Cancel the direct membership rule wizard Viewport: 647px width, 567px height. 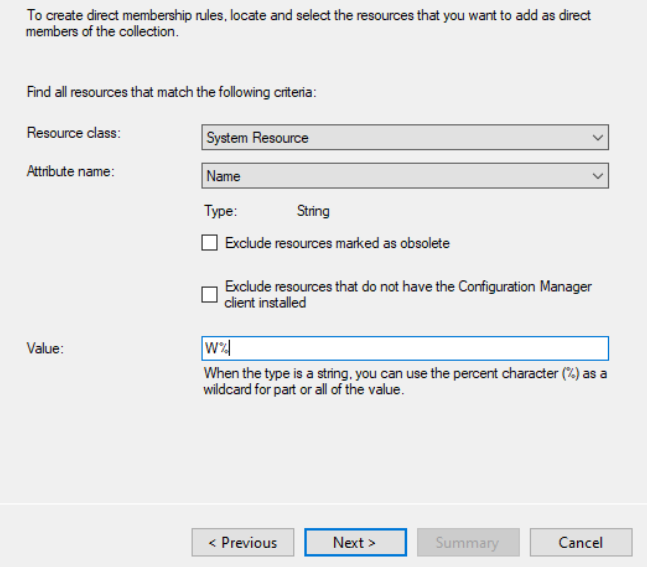pos(580,542)
